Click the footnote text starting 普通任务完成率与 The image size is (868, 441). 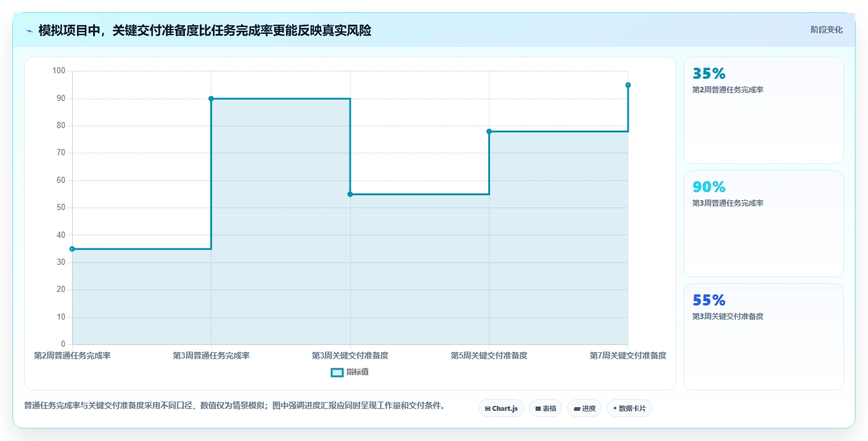pos(234,406)
